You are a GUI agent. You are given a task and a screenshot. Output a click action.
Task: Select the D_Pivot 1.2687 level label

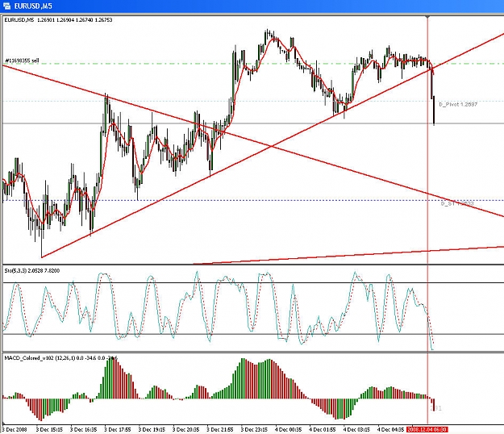458,105
